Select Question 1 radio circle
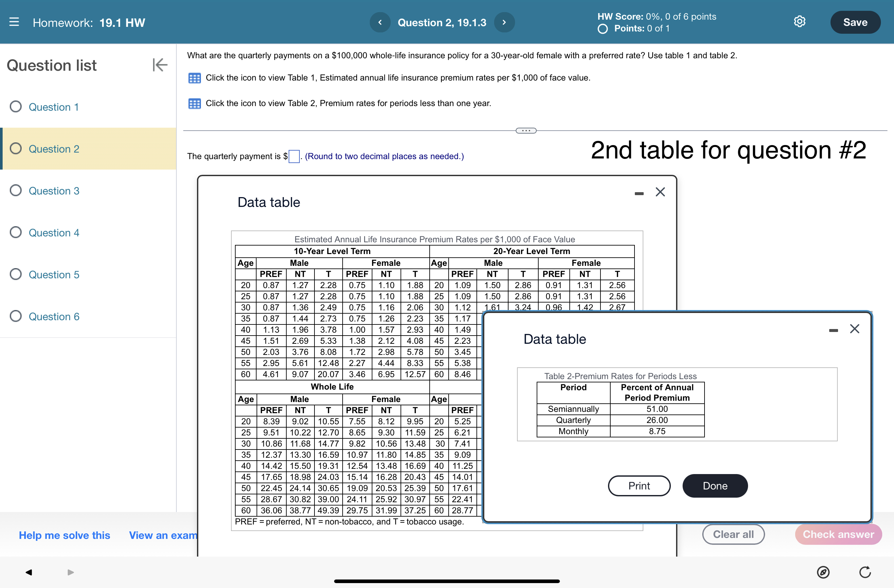This screenshot has width=894, height=588. tap(16, 107)
